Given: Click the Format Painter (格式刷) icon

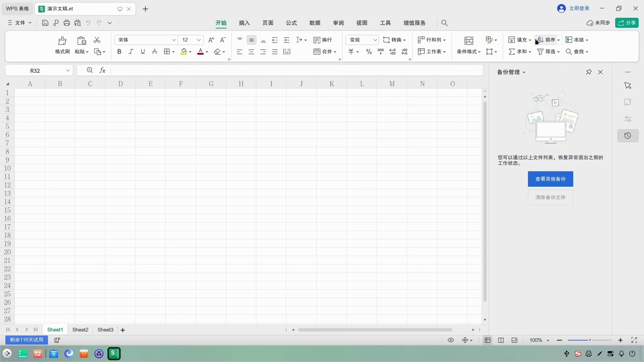Looking at the screenshot, I should (62, 41).
